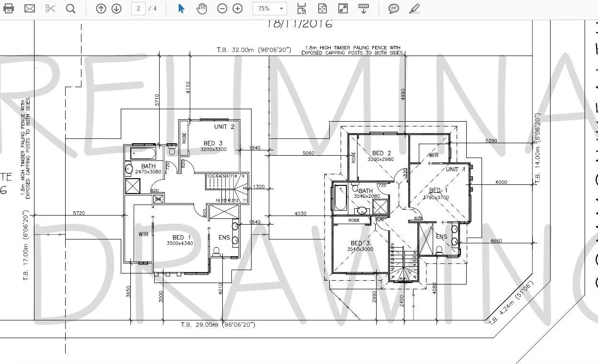
Task: Click the Print icon
Action: pyautogui.click(x=9, y=9)
